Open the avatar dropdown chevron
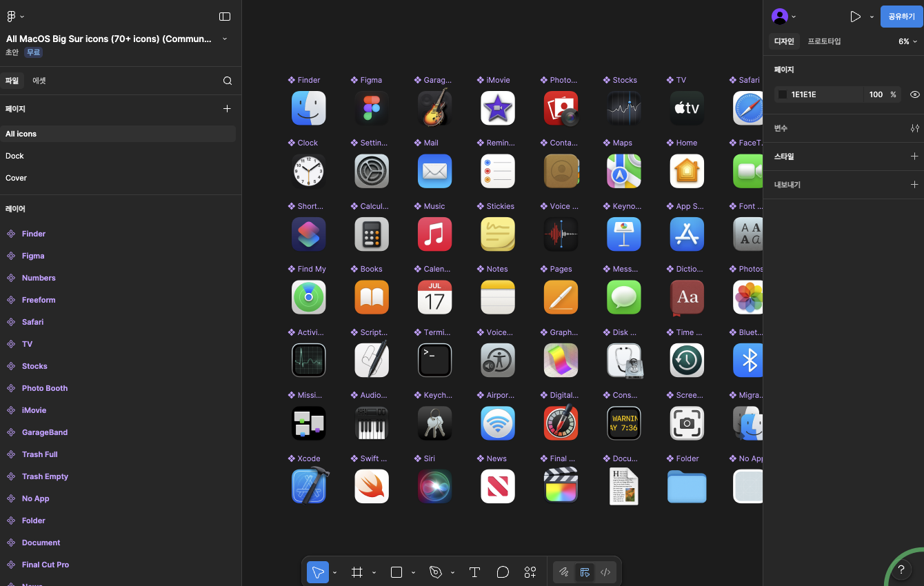The width and height of the screenshot is (924, 586). (794, 17)
